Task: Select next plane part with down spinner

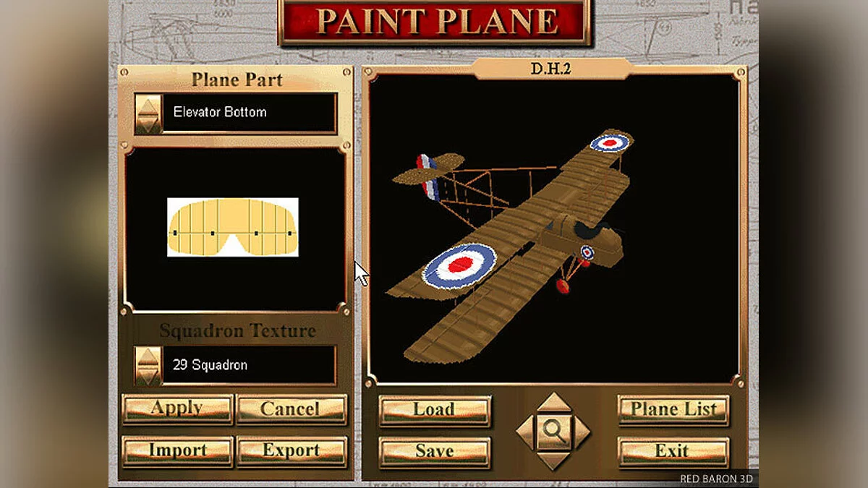Action: [x=149, y=124]
